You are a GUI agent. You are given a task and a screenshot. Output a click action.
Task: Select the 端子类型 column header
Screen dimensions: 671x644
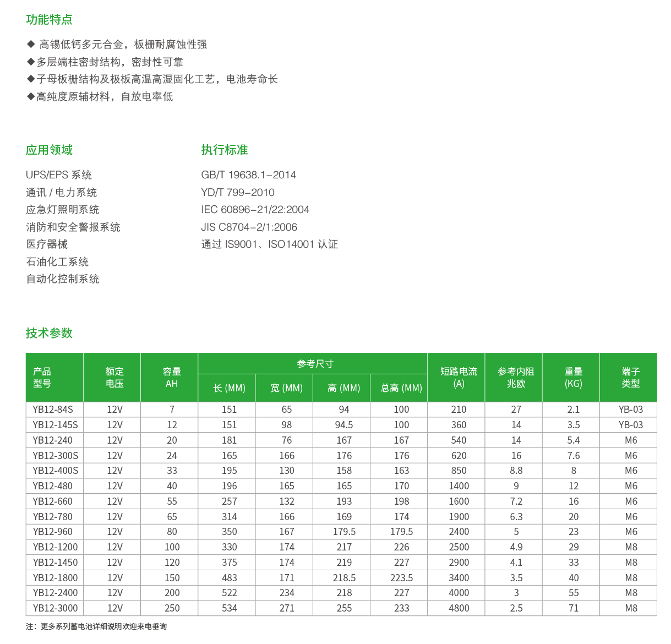tap(630, 378)
